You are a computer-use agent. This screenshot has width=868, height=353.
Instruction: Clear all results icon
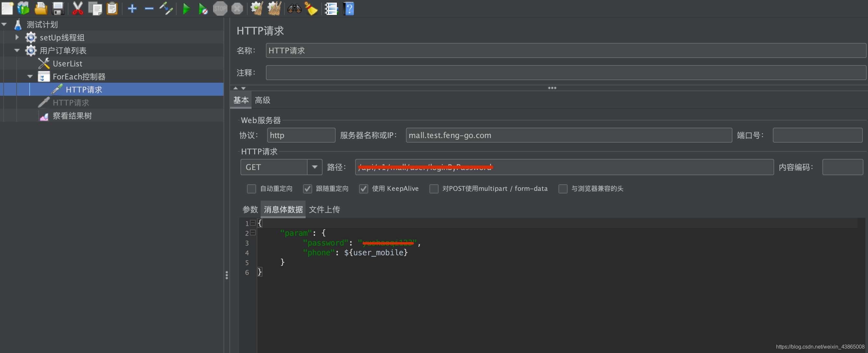274,8
